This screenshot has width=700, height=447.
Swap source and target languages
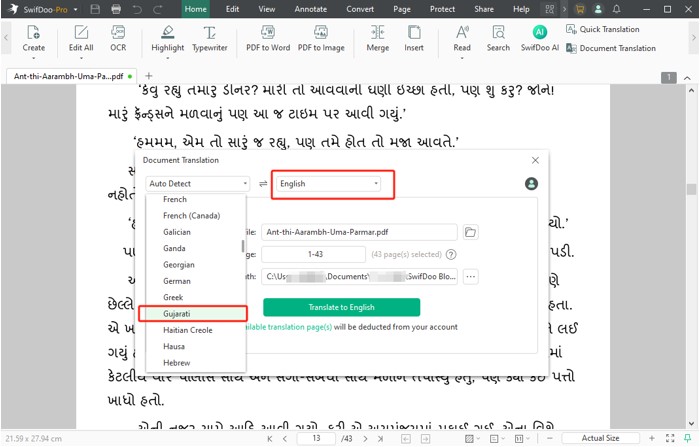(x=263, y=184)
